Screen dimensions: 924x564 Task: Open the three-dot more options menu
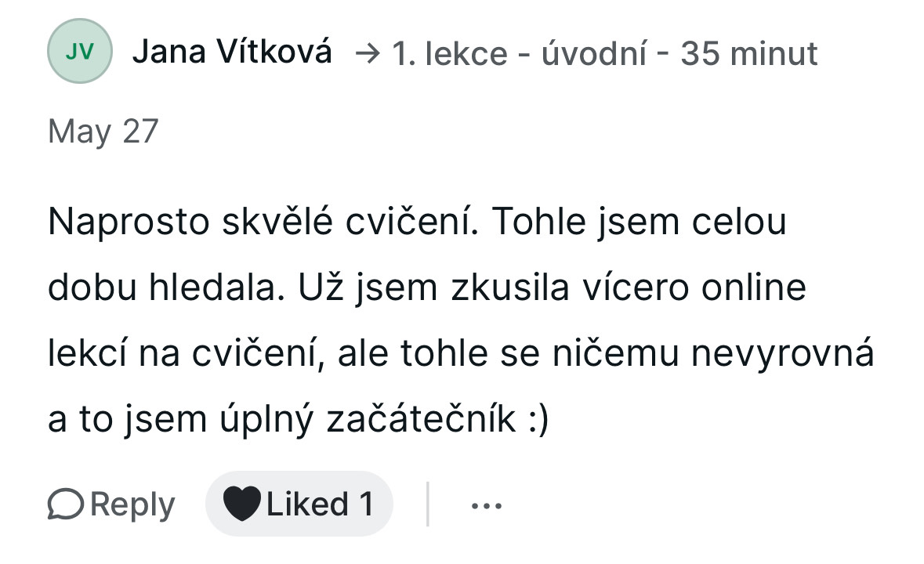[x=486, y=505]
